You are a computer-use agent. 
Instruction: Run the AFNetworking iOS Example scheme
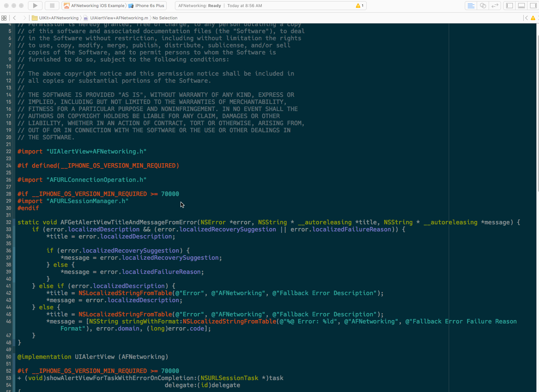[x=35, y=5]
